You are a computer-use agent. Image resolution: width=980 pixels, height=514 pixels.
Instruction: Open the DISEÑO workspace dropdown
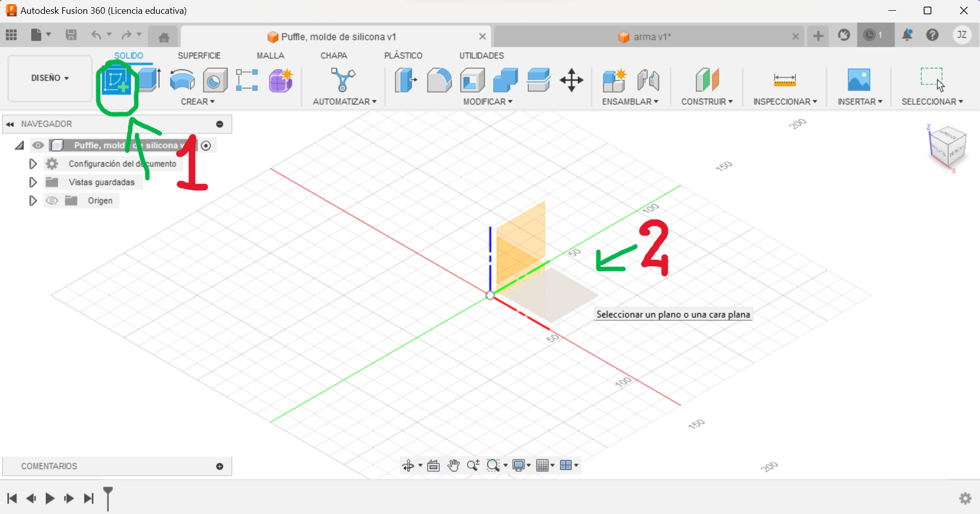[50, 78]
